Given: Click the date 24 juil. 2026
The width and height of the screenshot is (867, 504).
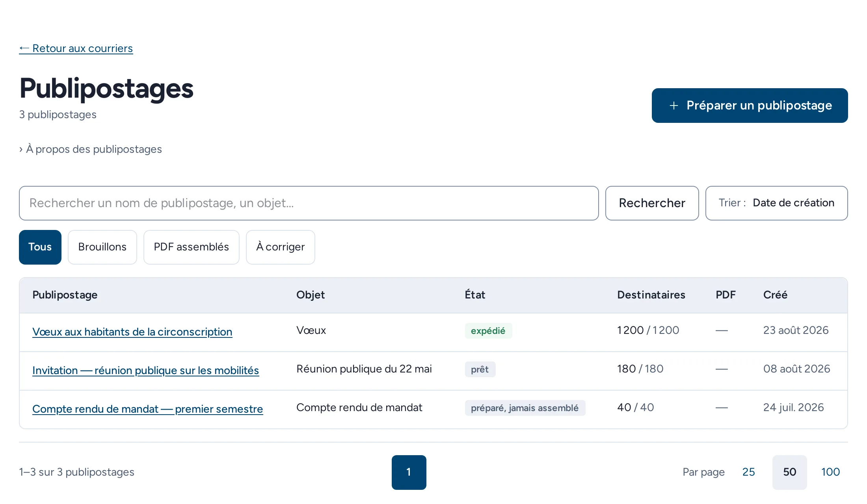Looking at the screenshot, I should (x=793, y=408).
